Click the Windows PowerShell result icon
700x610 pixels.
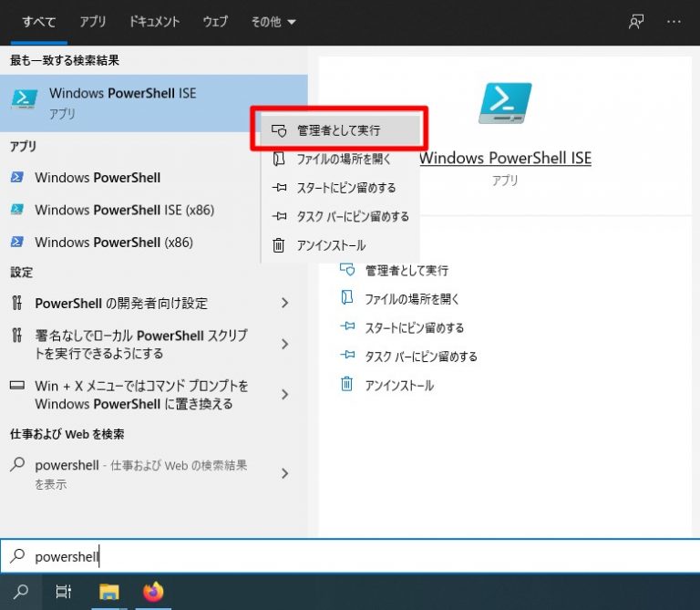[17, 177]
